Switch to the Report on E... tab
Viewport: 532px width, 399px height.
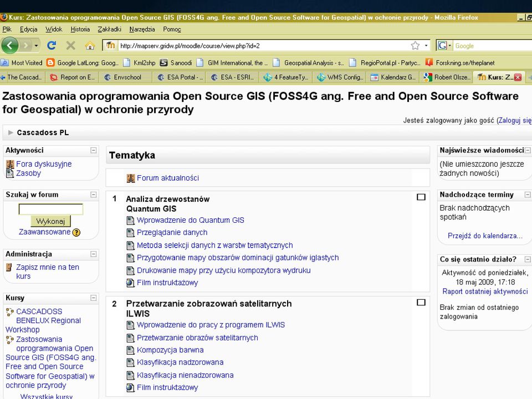coord(73,78)
